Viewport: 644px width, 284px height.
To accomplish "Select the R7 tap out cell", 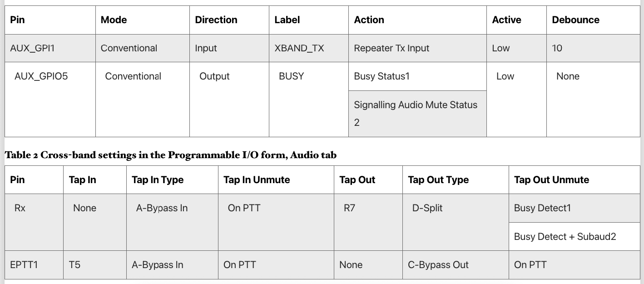I will tap(368, 222).
